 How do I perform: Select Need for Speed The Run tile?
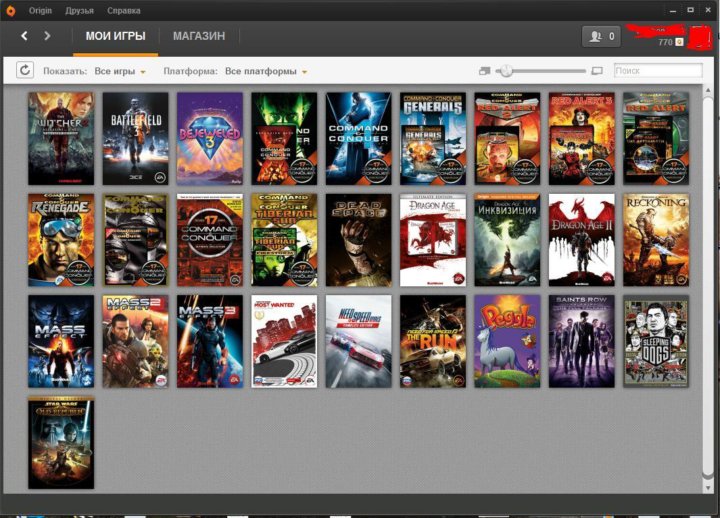433,342
